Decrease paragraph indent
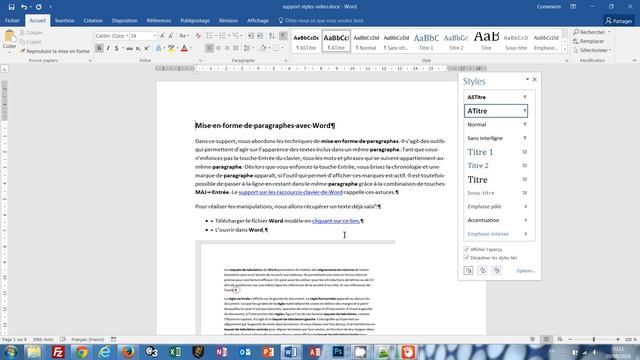The image size is (640, 360). click(251, 36)
